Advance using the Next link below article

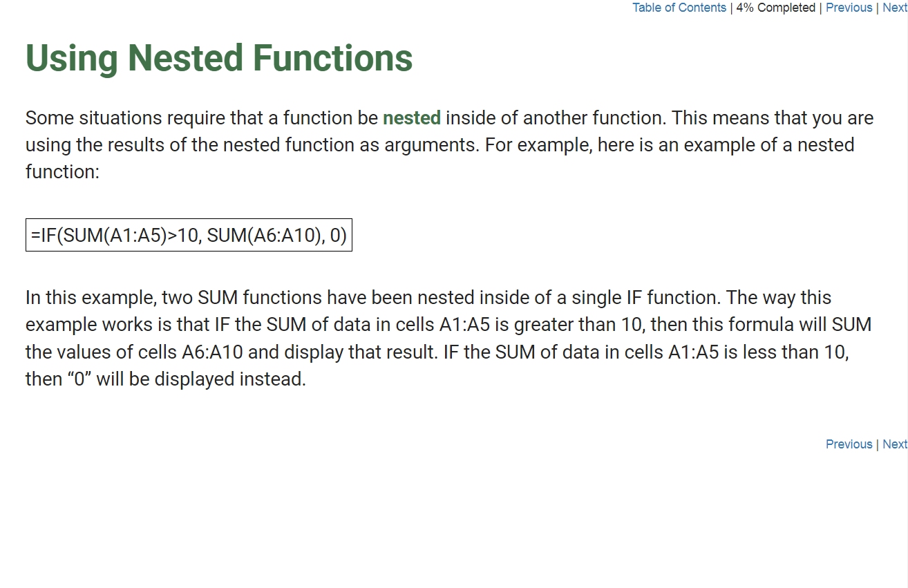895,444
